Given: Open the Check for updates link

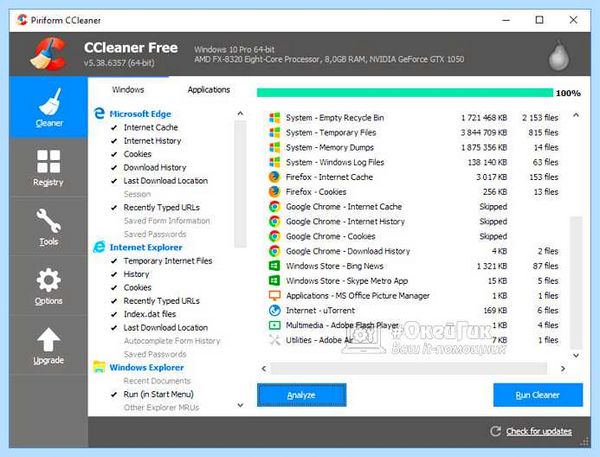Looking at the screenshot, I should point(539,431).
